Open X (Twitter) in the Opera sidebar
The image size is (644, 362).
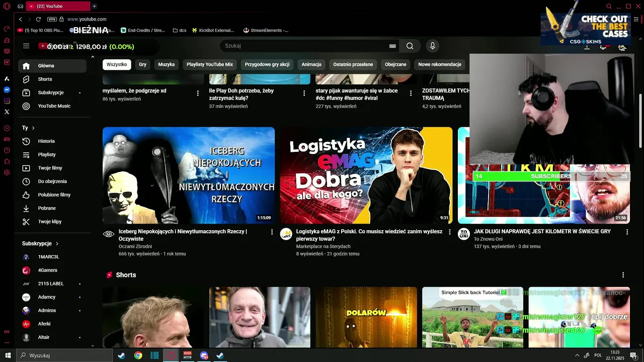point(7,112)
